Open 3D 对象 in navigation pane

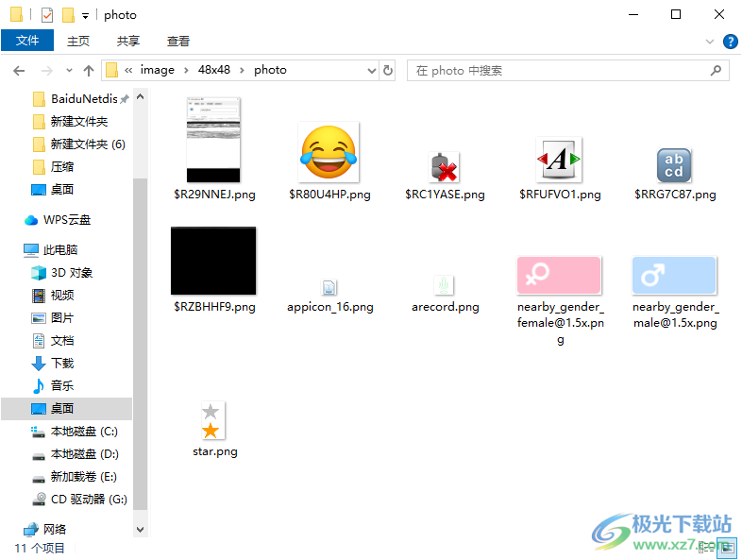pyautogui.click(x=62, y=273)
